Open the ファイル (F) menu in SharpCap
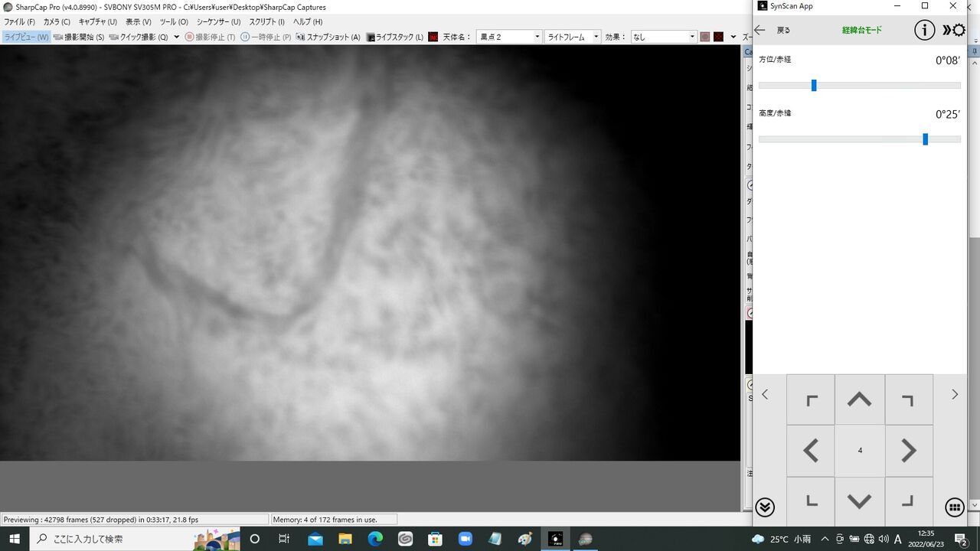The height and width of the screenshot is (551, 980). pos(20,22)
